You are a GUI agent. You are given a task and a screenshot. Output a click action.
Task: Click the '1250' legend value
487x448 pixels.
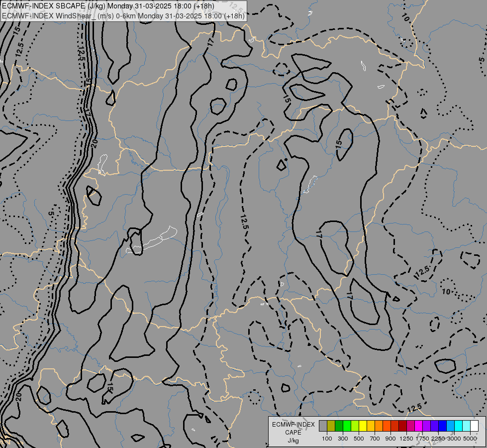pos(406,439)
